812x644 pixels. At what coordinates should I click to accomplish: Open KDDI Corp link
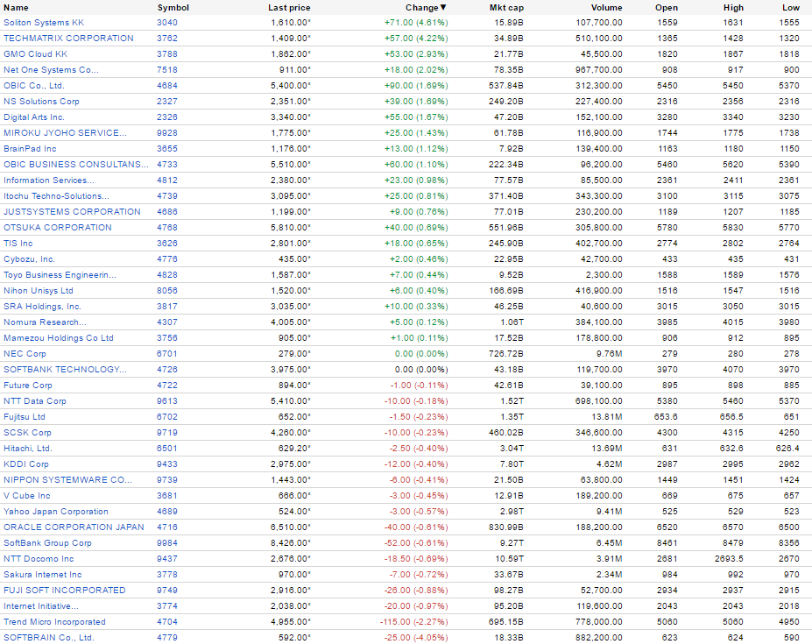tap(26, 464)
